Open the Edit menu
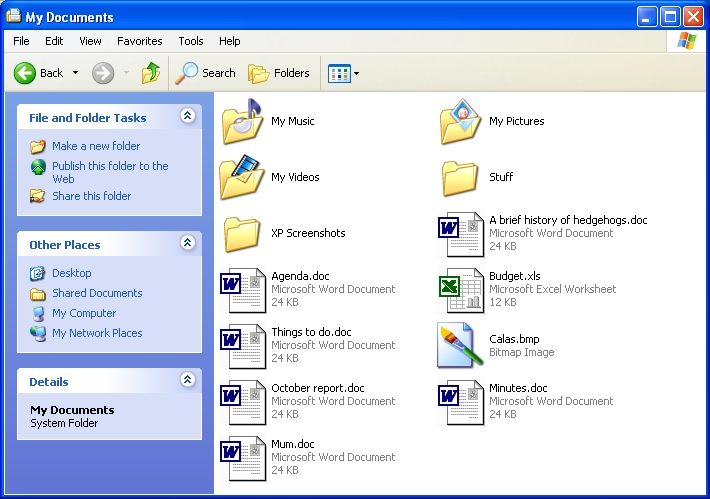Viewport: 710px width, 499px height. point(54,41)
